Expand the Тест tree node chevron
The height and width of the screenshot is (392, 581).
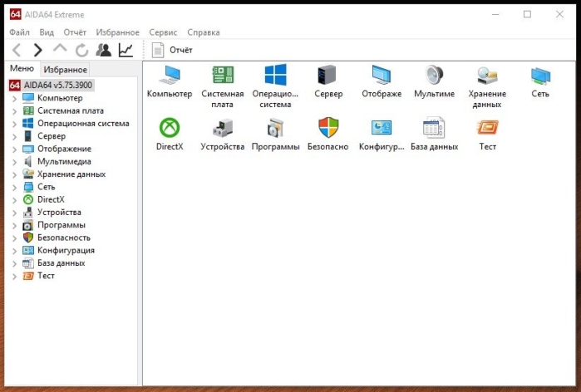pyautogui.click(x=14, y=276)
